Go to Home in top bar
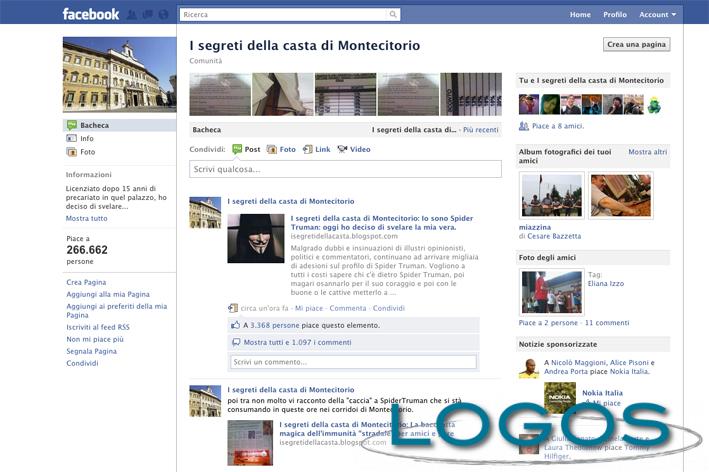This screenshot has width=709, height=472. point(580,14)
